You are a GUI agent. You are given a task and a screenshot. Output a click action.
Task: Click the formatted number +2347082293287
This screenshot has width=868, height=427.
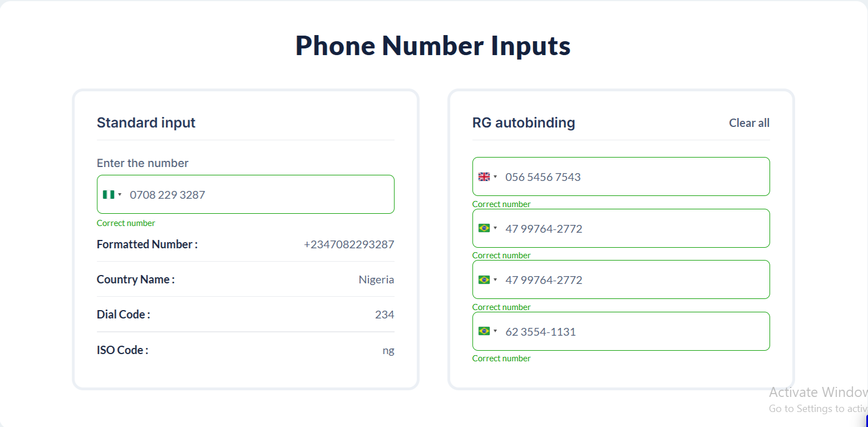tap(349, 244)
